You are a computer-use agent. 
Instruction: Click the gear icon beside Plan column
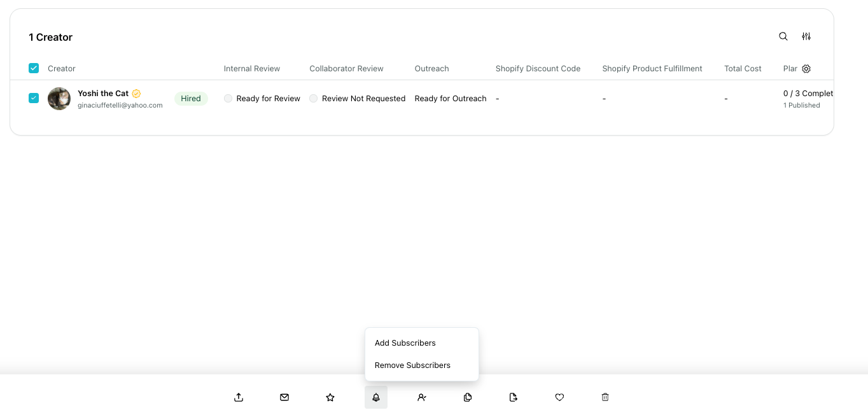click(x=806, y=69)
